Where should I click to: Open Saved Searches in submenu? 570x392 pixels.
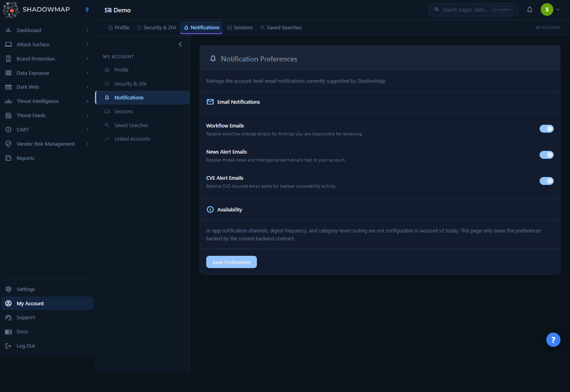142,126
